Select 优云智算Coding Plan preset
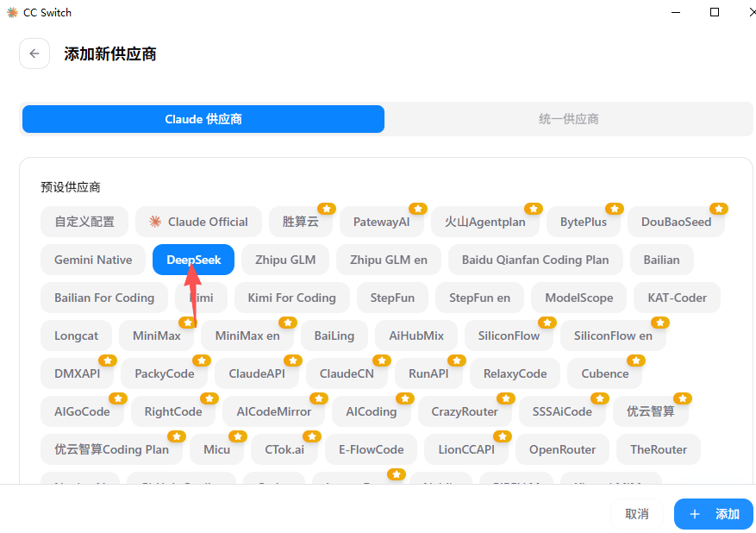Image resolution: width=756 pixels, height=533 pixels. point(111,449)
